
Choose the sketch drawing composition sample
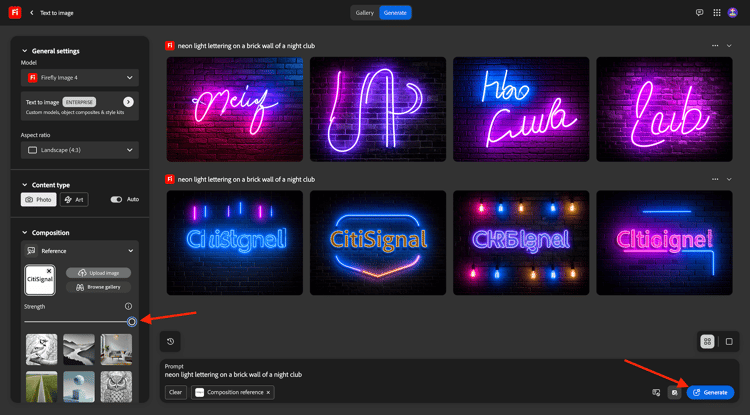point(42,349)
